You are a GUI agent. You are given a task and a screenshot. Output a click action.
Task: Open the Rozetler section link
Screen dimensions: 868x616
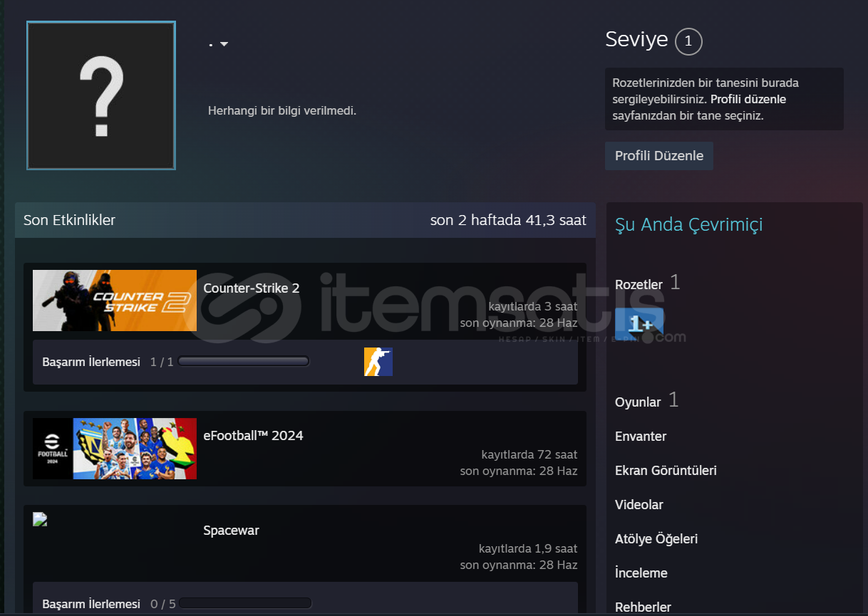pos(639,284)
